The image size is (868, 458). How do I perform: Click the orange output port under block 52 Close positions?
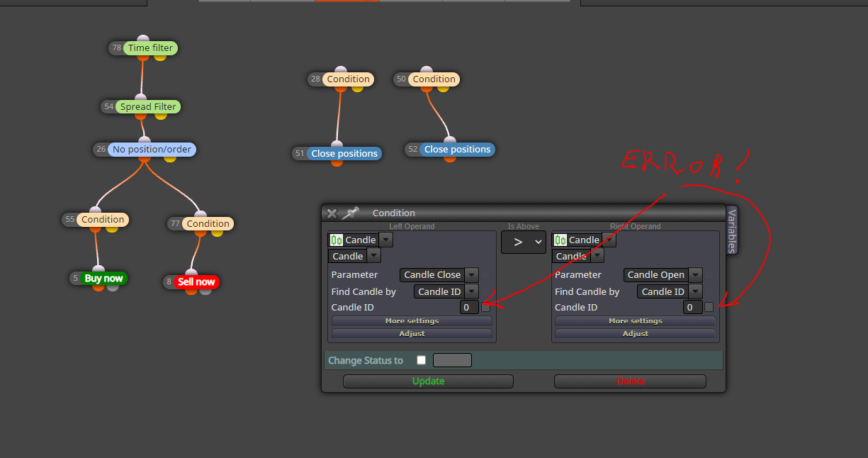point(449,158)
